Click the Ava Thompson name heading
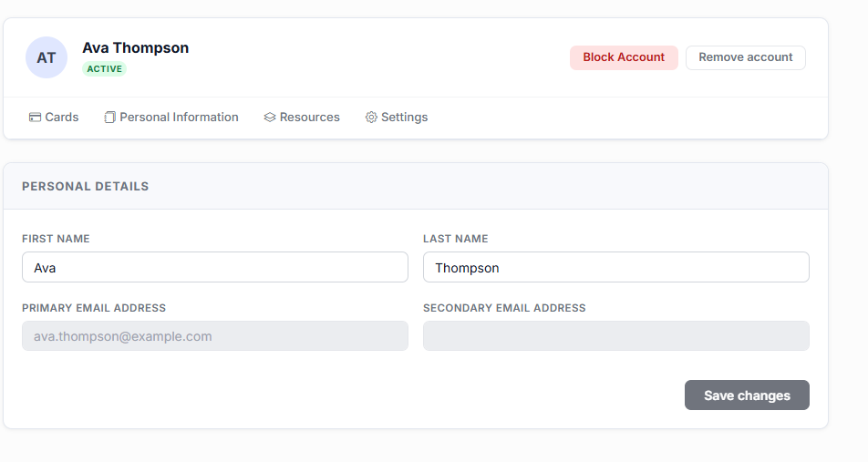The image size is (868, 462). (x=136, y=48)
